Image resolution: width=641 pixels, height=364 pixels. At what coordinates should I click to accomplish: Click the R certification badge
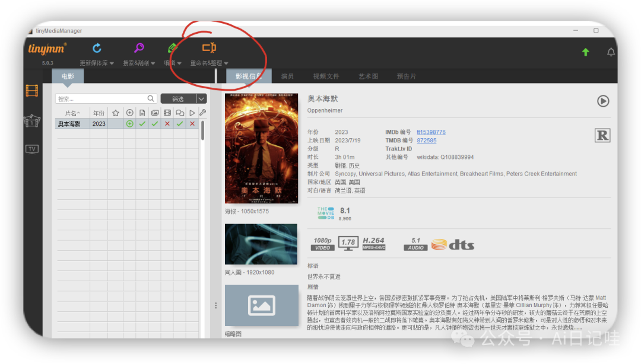pyautogui.click(x=602, y=135)
